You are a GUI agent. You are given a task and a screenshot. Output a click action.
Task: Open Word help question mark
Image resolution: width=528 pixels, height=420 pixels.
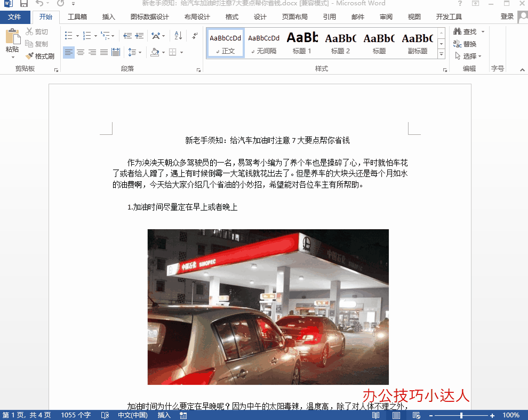460,3
